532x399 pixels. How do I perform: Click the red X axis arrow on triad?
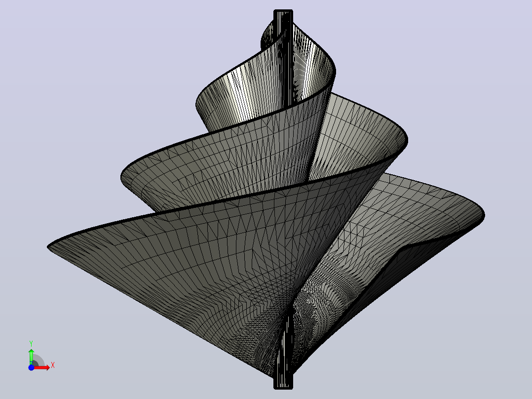pos(42,367)
